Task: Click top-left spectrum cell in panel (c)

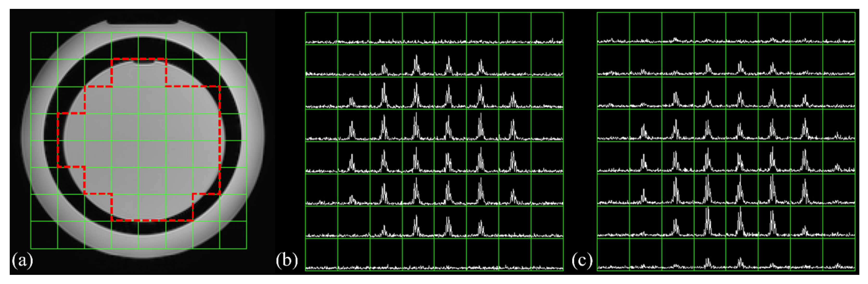Action: (x=613, y=29)
